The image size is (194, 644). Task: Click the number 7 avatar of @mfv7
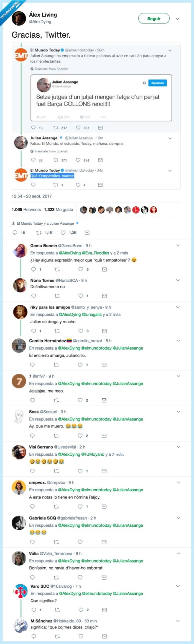click(19, 382)
